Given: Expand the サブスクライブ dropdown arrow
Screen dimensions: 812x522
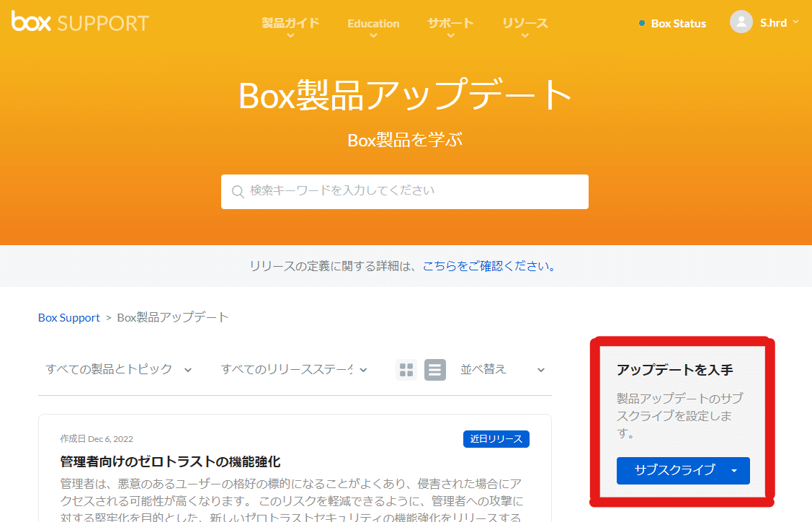Looking at the screenshot, I should 734,471.
